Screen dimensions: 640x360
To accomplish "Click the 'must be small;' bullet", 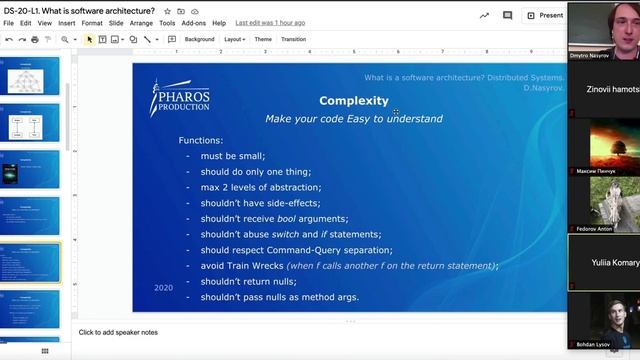I will click(x=233, y=156).
